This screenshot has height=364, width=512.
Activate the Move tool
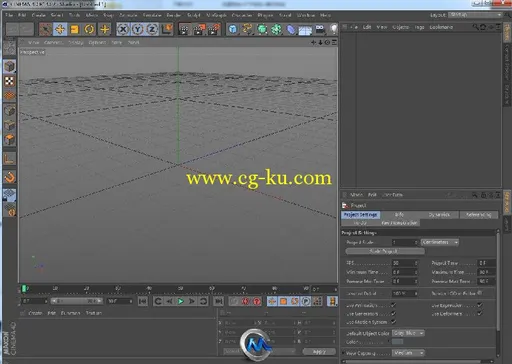(x=60, y=29)
